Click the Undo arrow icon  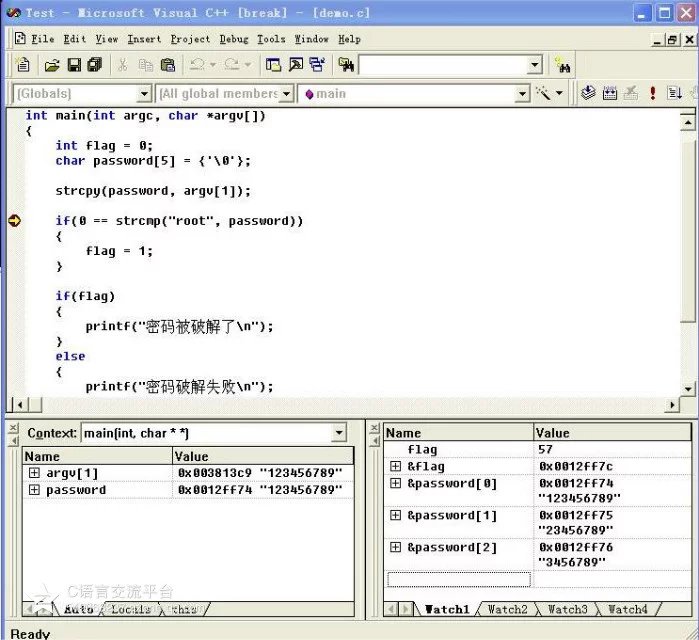197,65
